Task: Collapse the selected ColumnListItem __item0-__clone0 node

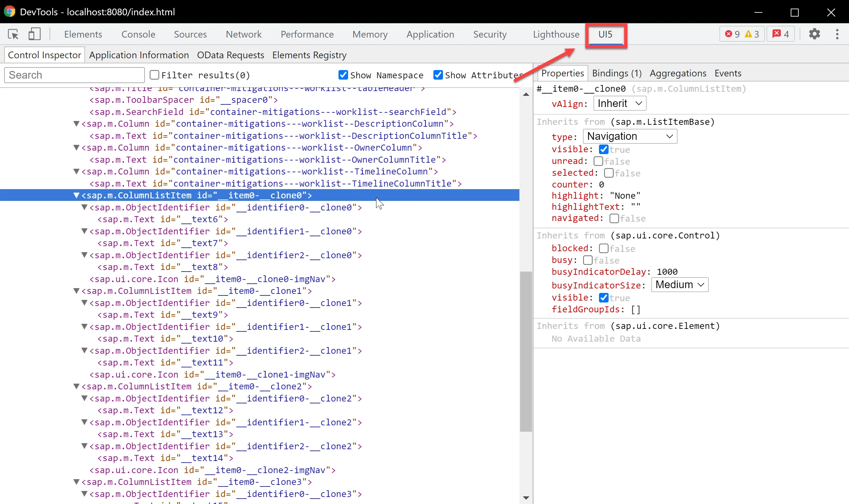Action: pos(76,195)
